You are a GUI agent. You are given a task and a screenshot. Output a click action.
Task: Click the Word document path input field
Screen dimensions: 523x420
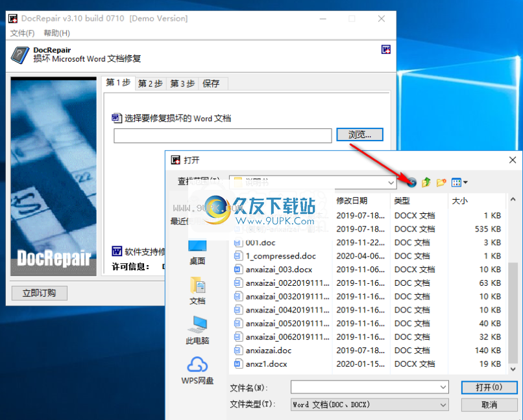coord(223,135)
